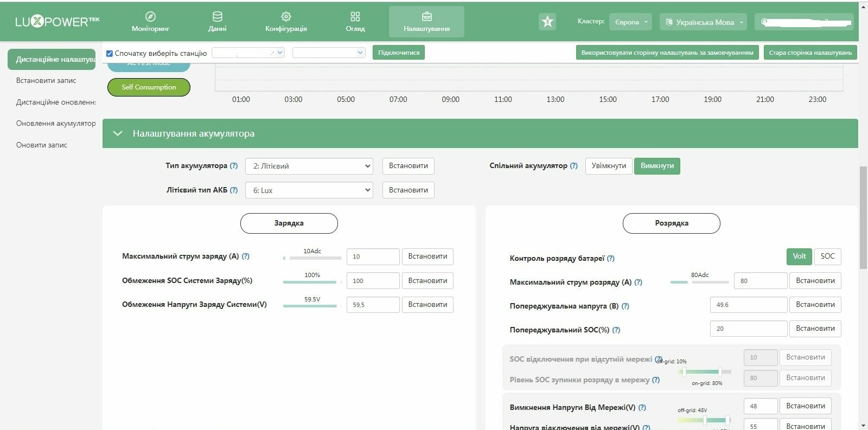
Task: Open the Українська Мова language dropdown
Action: pos(704,22)
